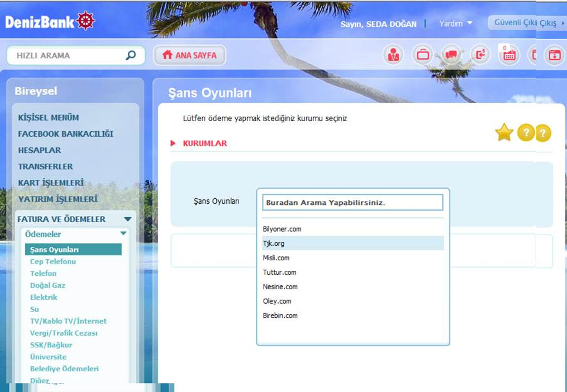Select Üniversite payment

point(48,357)
